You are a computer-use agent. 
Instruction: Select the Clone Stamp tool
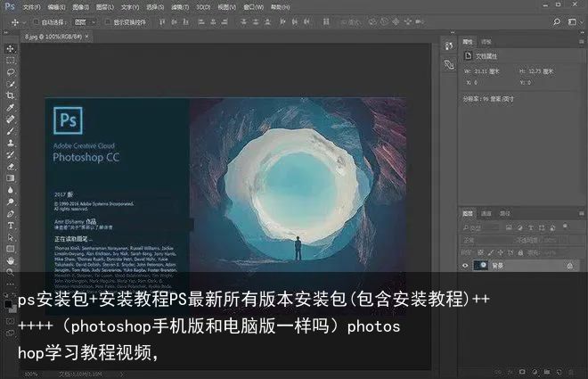tap(11, 143)
